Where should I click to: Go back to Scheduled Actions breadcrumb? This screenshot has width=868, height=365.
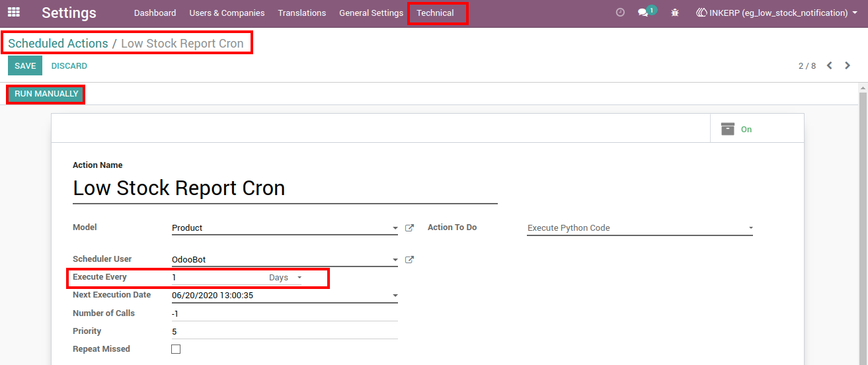(x=58, y=44)
